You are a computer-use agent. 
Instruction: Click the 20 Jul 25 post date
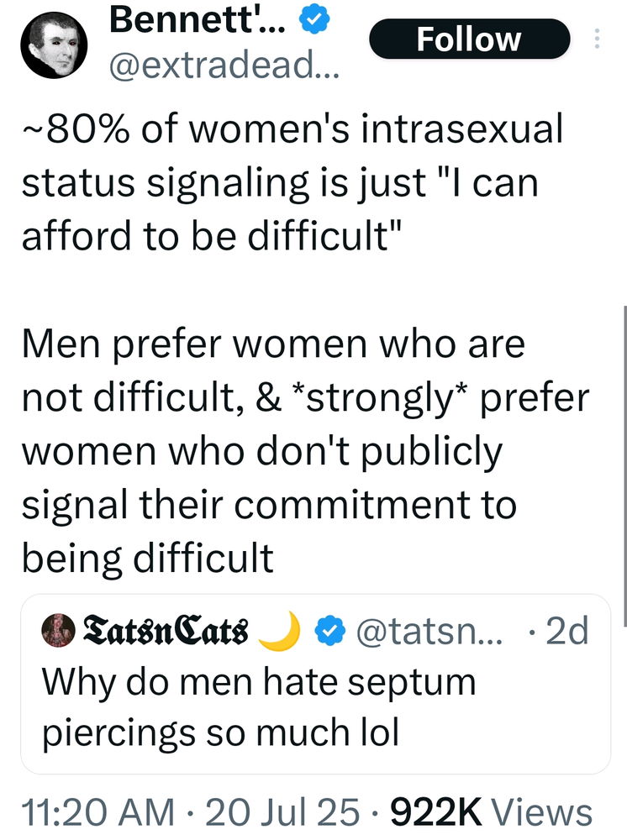point(282,812)
